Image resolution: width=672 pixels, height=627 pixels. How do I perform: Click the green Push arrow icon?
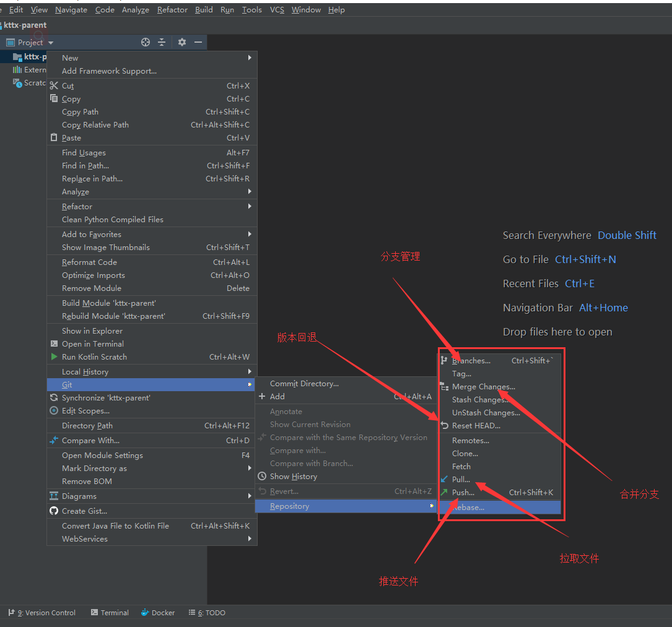(445, 491)
